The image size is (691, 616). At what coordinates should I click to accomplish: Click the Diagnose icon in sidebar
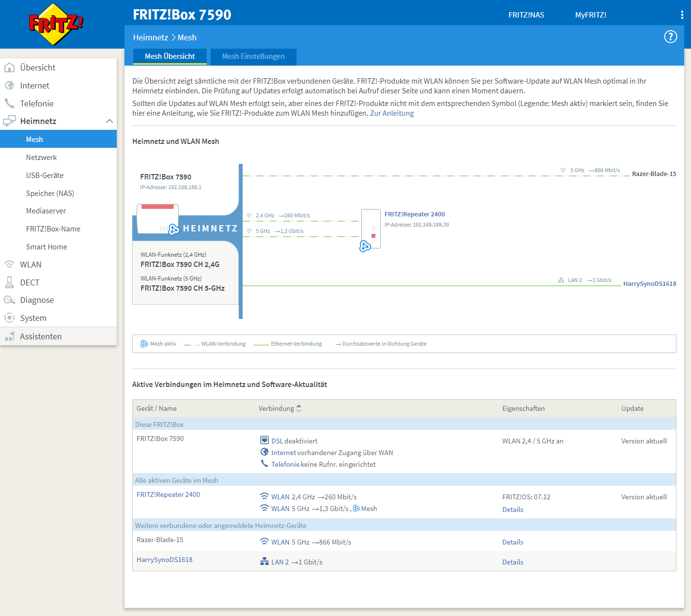tap(9, 300)
